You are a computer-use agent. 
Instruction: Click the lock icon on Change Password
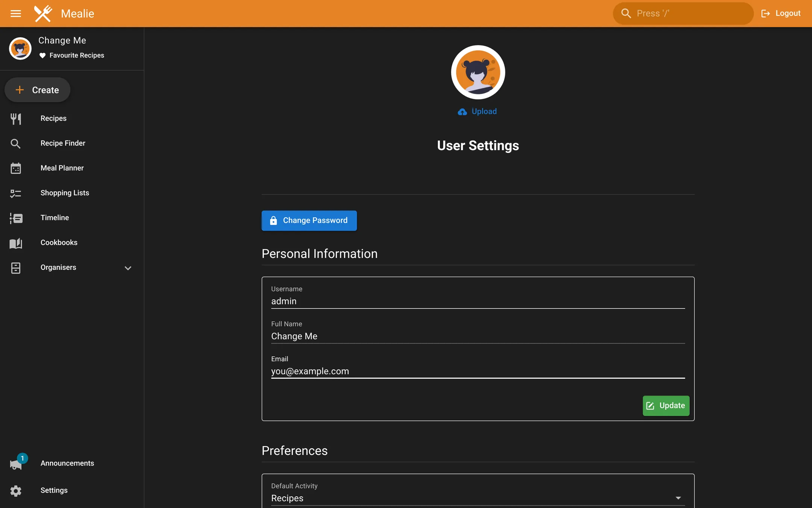(273, 221)
